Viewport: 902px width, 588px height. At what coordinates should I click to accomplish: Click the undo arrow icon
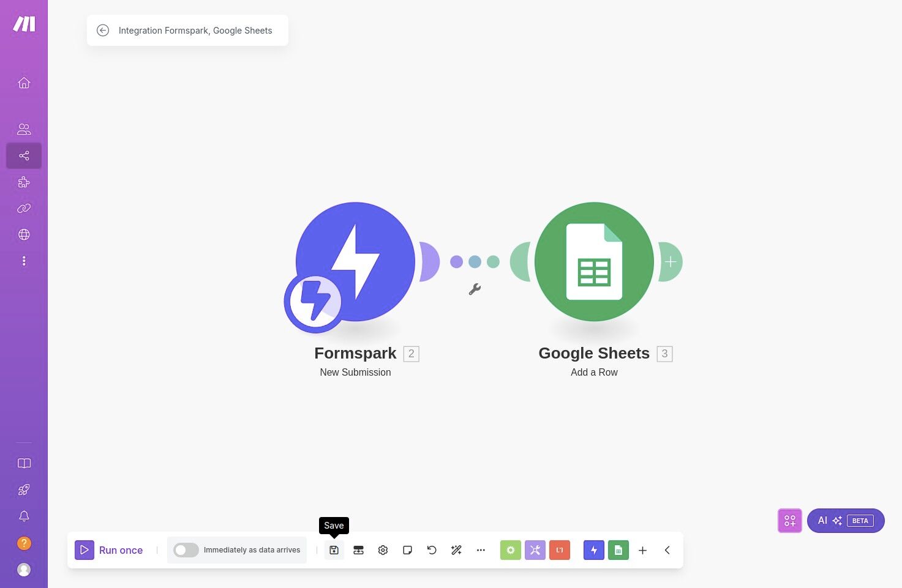point(432,550)
